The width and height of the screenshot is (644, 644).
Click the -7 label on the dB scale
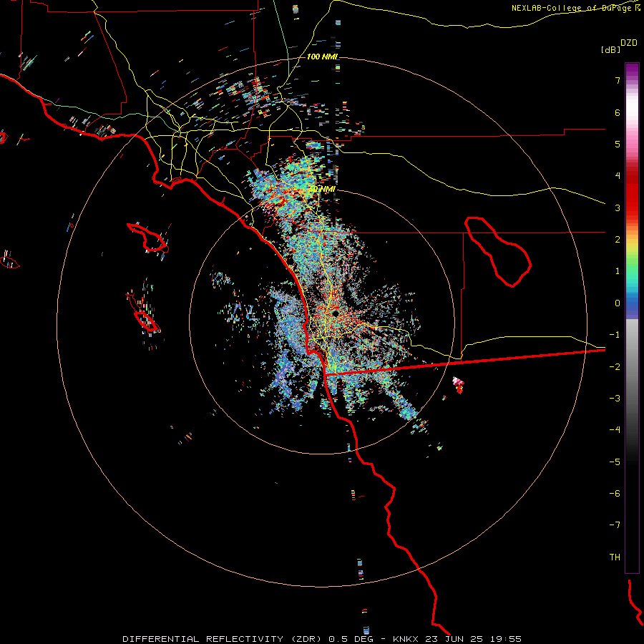[x=615, y=525]
